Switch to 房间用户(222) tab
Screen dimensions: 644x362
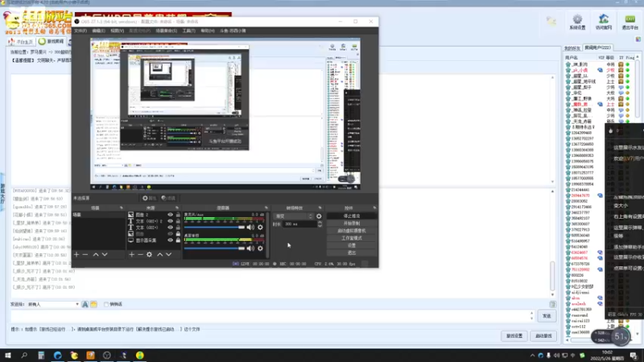tap(597, 47)
